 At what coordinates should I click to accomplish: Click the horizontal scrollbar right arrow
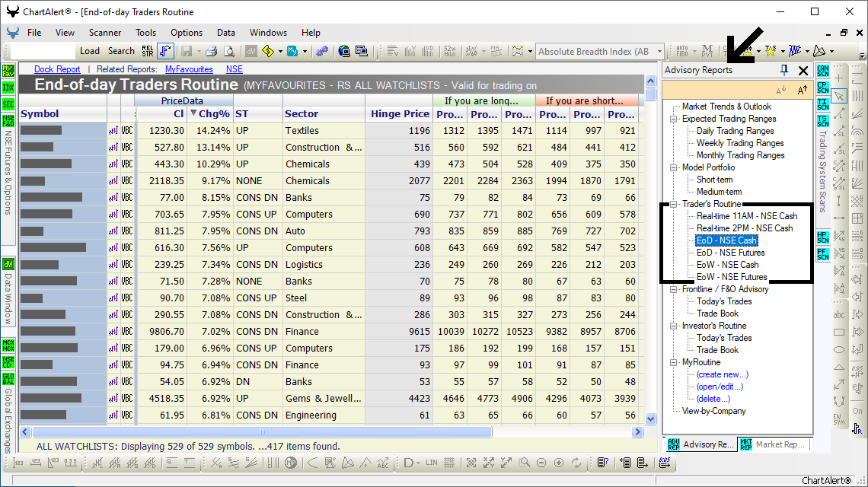point(638,431)
